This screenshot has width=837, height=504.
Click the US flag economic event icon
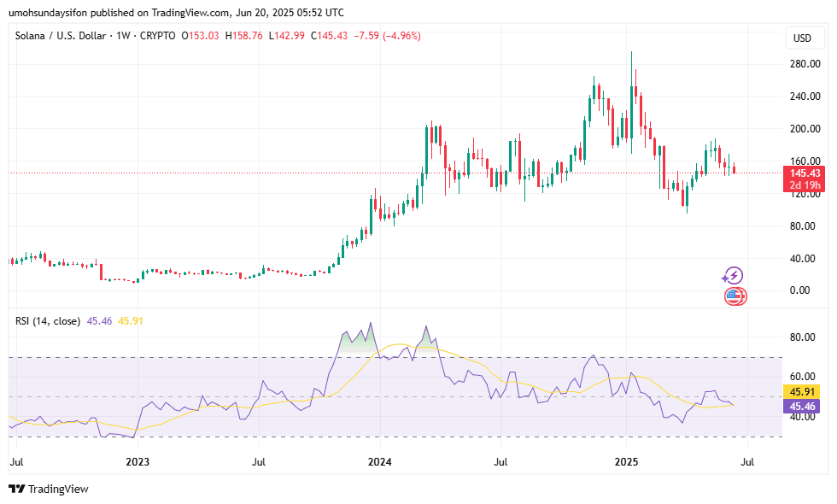(735, 296)
